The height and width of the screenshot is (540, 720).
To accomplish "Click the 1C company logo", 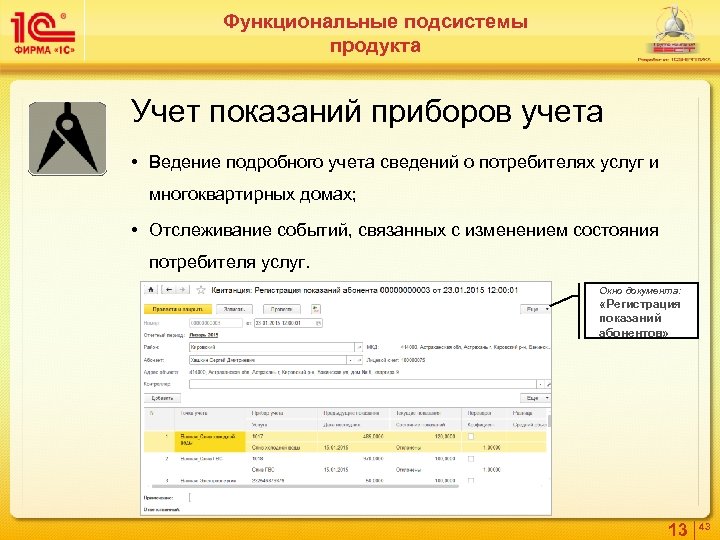I will [43, 33].
